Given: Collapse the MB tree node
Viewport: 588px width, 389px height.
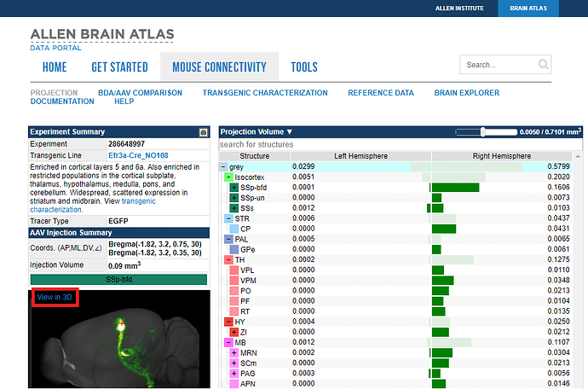Looking at the screenshot, I should tap(228, 342).
